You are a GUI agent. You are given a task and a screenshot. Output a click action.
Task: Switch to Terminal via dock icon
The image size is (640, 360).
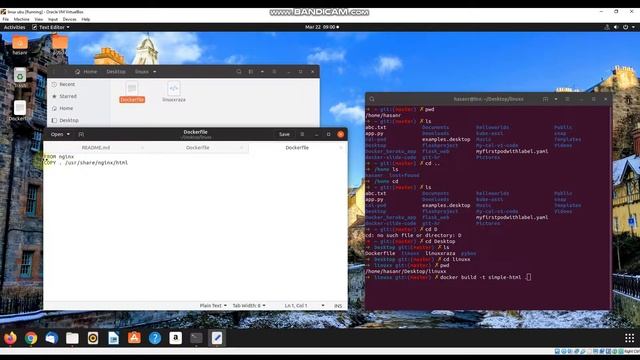(x=196, y=338)
